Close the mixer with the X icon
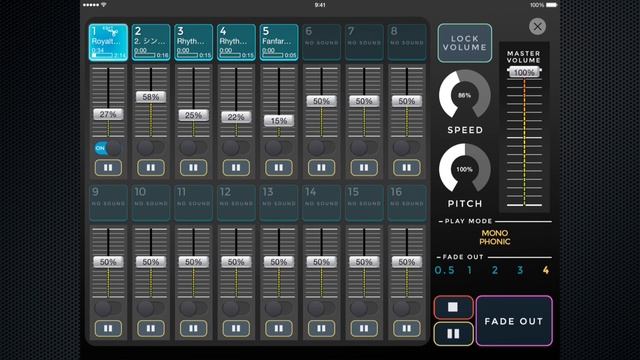This screenshot has width=640, height=360. pyautogui.click(x=537, y=27)
